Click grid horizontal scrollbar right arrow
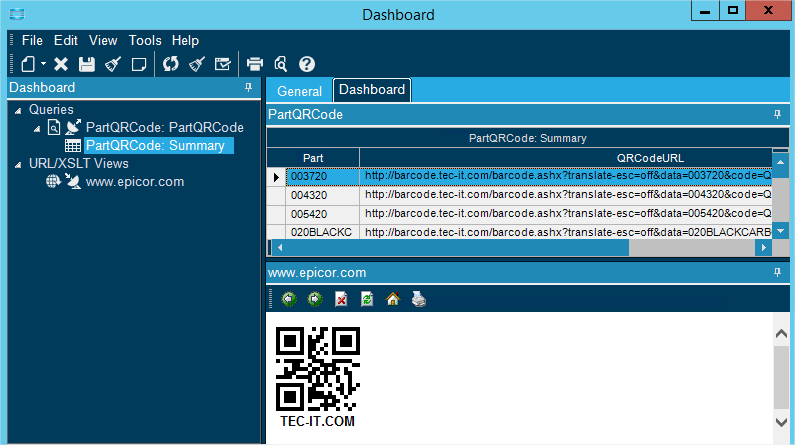Image resolution: width=795 pixels, height=445 pixels. click(x=763, y=248)
